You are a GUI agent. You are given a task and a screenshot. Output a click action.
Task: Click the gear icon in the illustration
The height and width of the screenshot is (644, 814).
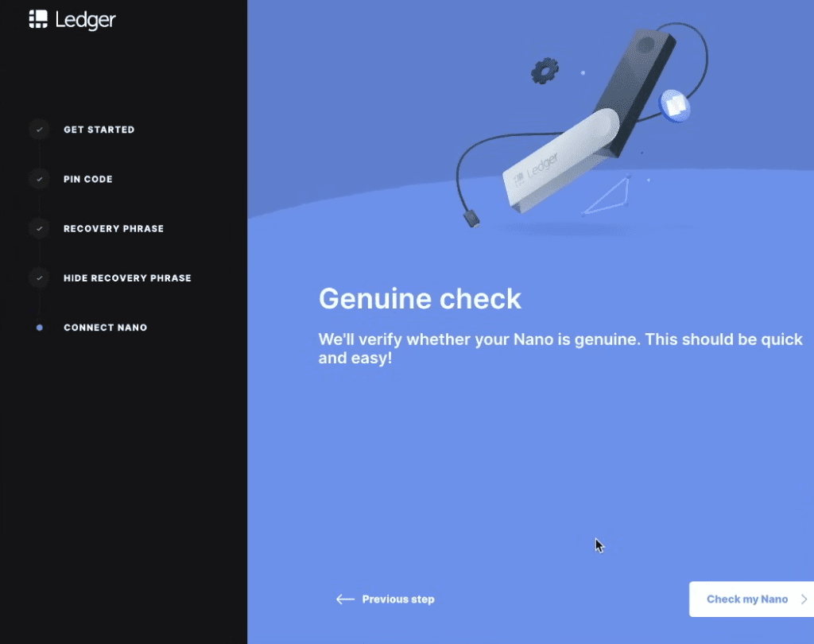[545, 71]
